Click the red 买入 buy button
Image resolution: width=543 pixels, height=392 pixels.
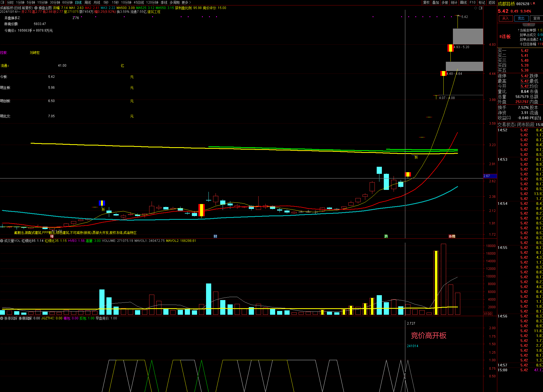(x=505, y=18)
